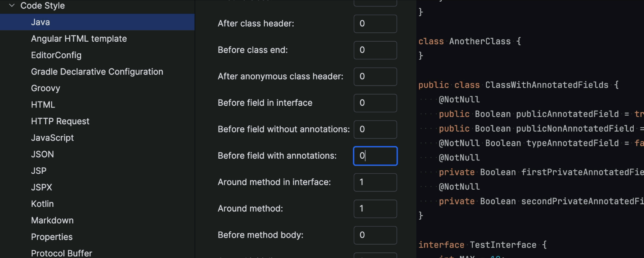Image resolution: width=644 pixels, height=258 pixels.
Task: Open Kotlin code style settings
Action: pyautogui.click(x=42, y=203)
